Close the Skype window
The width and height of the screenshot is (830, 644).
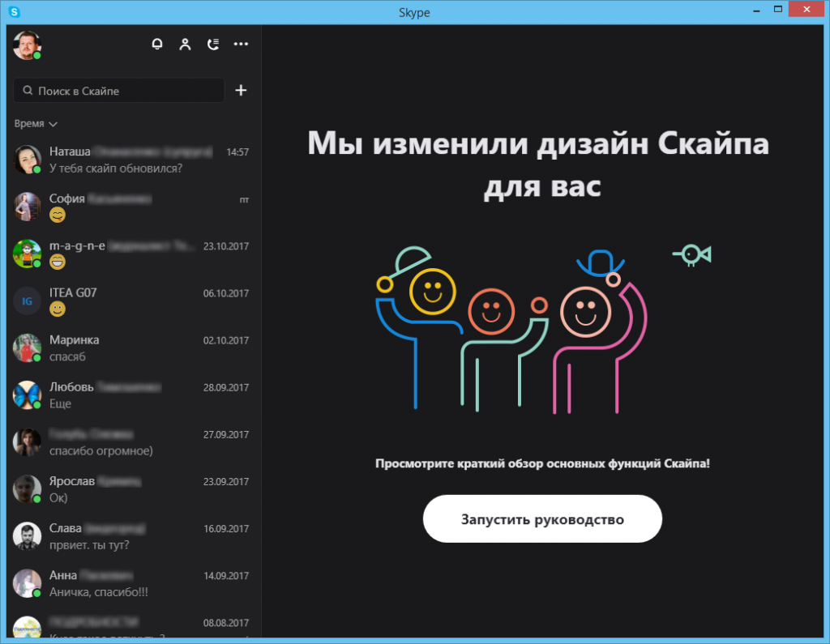806,9
